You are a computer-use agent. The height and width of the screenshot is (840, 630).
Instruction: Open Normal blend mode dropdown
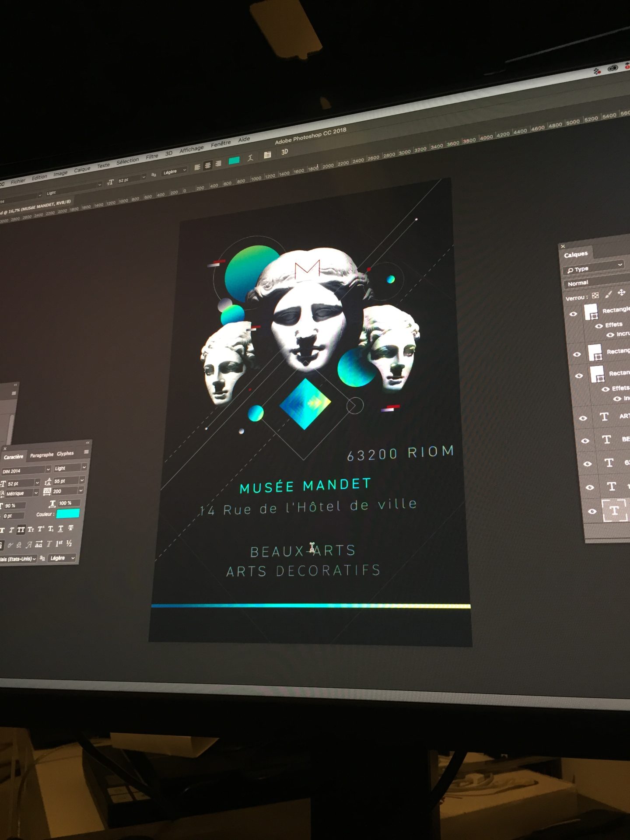pos(597,282)
